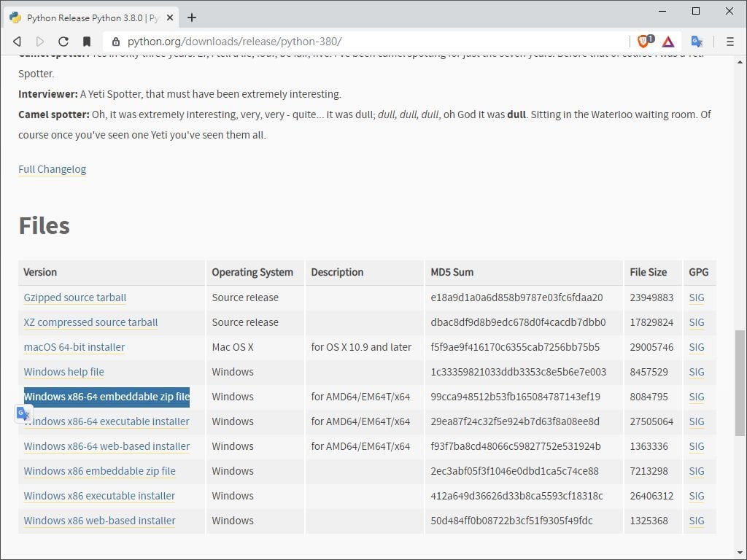Click the scrollbar down arrow
This screenshot has height=560, width=747.
click(740, 551)
